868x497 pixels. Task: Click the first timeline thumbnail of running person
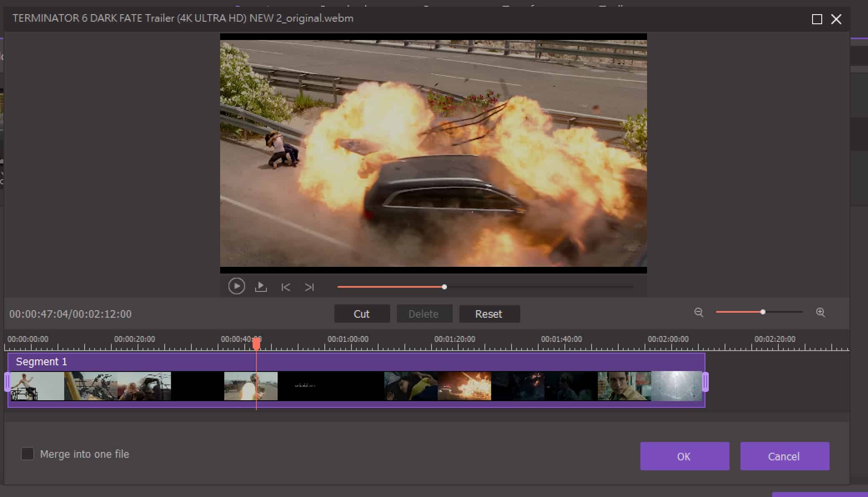38,386
